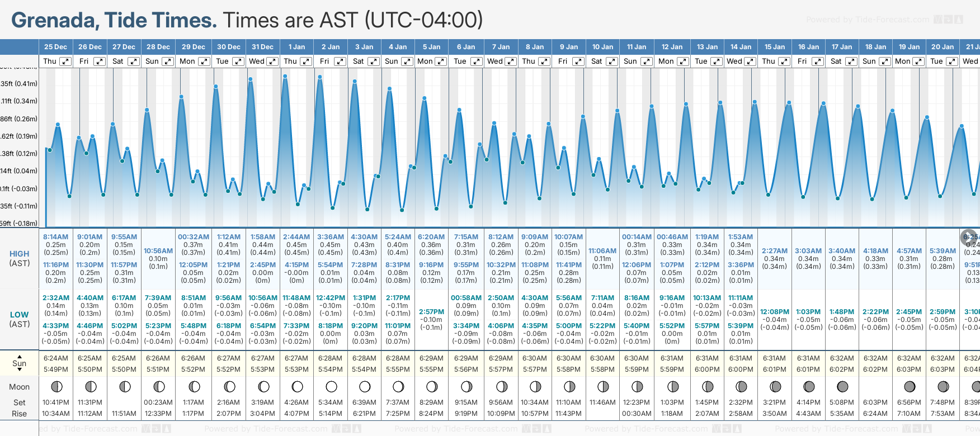
Task: Select the 15 Jan date header
Action: [x=775, y=47]
